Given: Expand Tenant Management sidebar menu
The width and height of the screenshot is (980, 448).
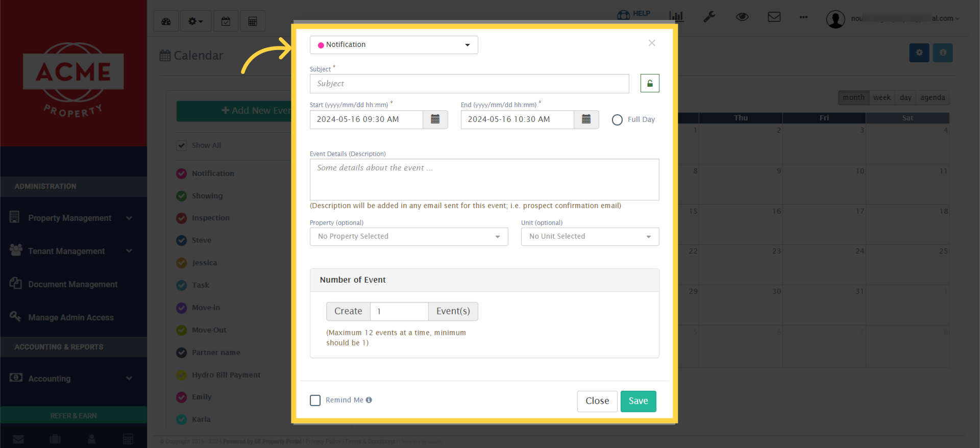Looking at the screenshot, I should click(73, 251).
